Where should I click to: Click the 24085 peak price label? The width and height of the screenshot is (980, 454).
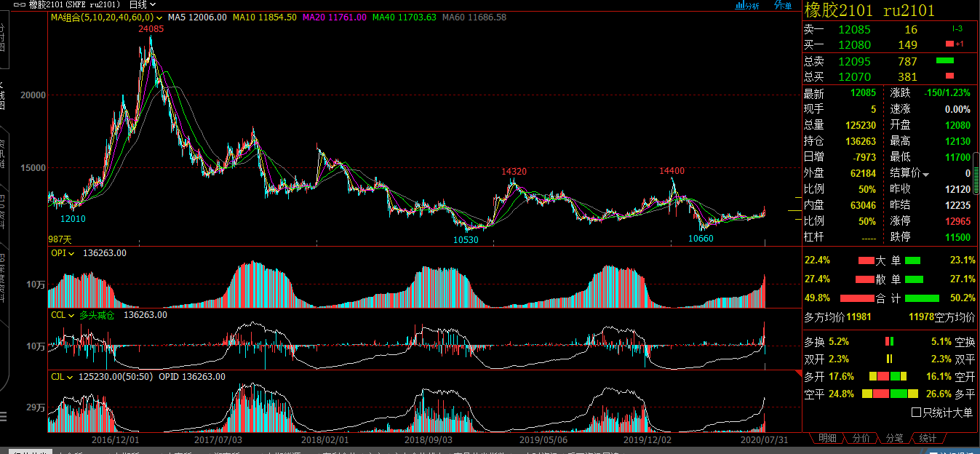pos(151,29)
